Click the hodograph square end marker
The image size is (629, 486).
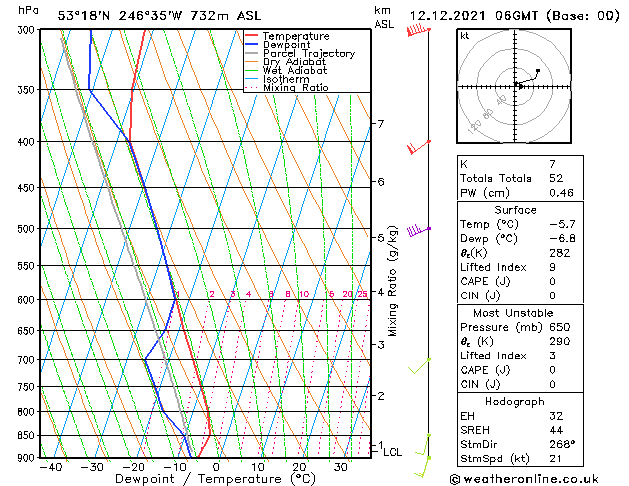pos(538,71)
